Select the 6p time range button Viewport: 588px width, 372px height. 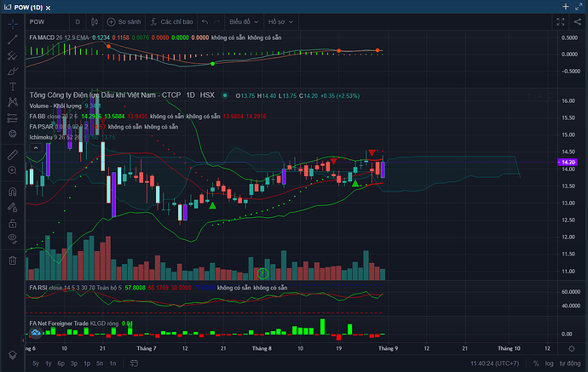click(x=61, y=363)
